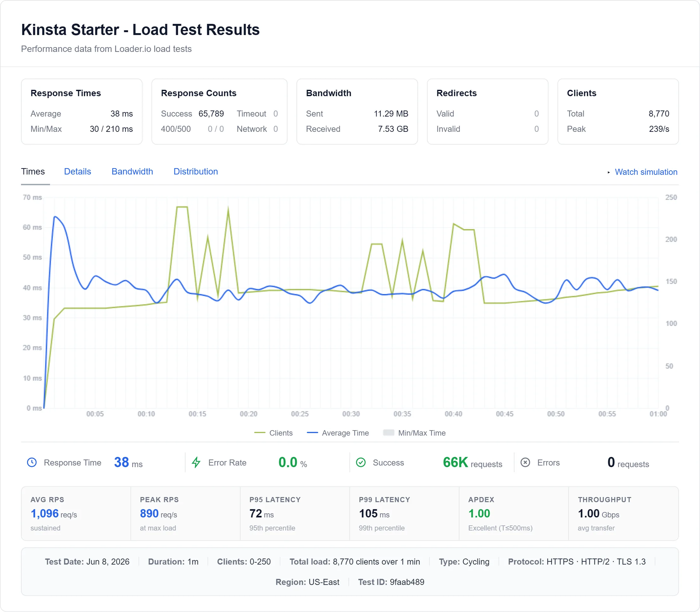Screen dimensions: 700x612
Task: Click the blue Average Time legend swatch
Action: coord(312,433)
